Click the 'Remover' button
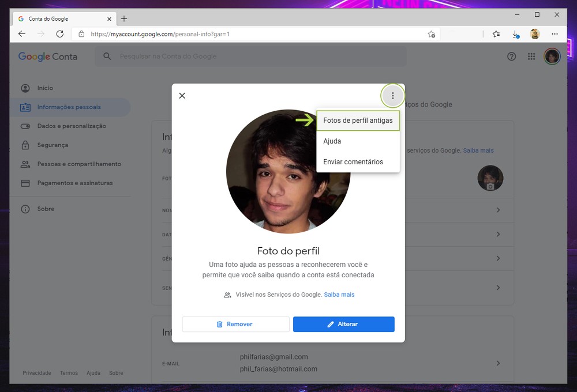Viewport: 577px width, 392px height. pyautogui.click(x=235, y=324)
